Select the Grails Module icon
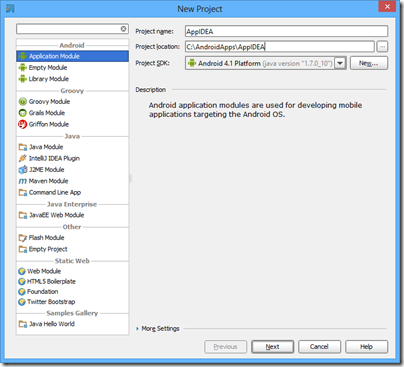The height and width of the screenshot is (367, 404). tap(22, 113)
